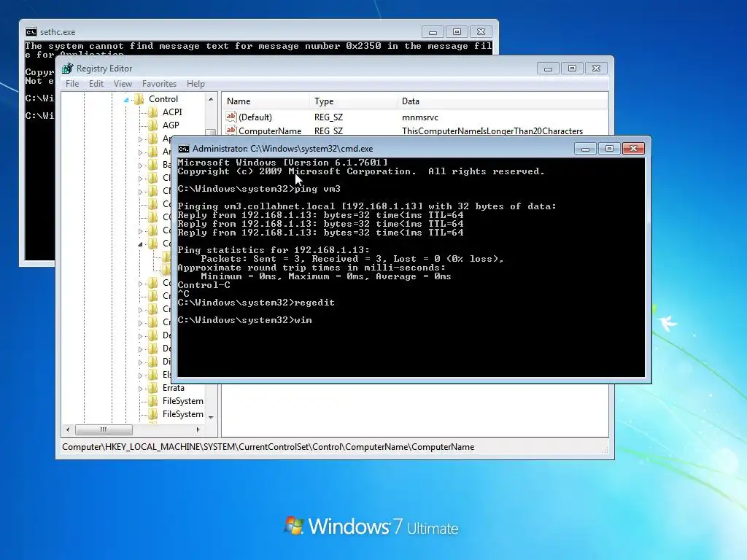Image resolution: width=747 pixels, height=560 pixels.
Task: Open the File menu in Registry Editor
Action: pyautogui.click(x=72, y=84)
